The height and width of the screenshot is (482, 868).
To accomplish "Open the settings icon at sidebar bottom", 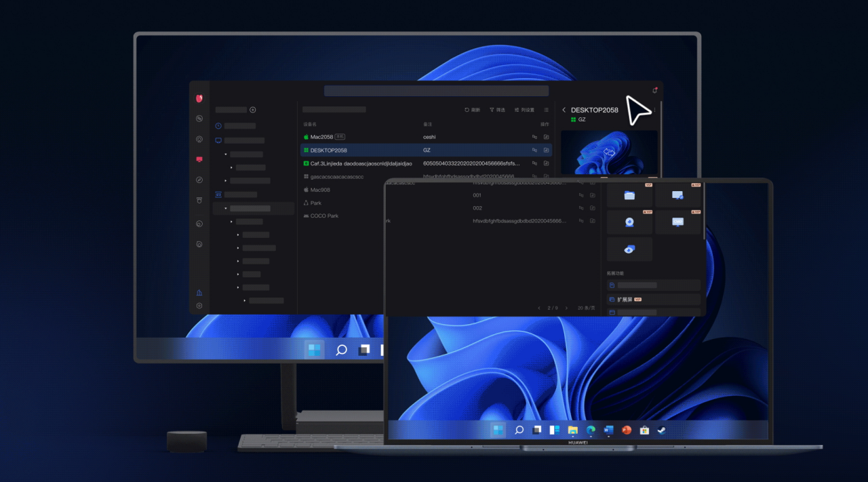I will pos(199,306).
